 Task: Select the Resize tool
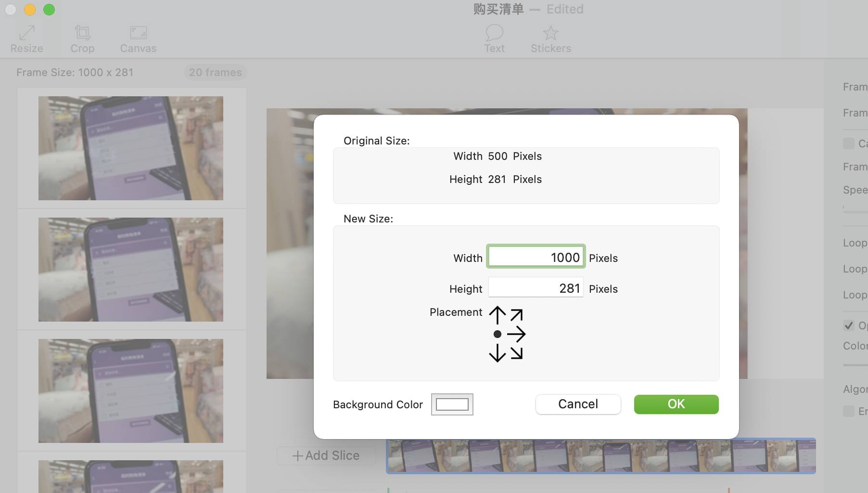pyautogui.click(x=26, y=39)
